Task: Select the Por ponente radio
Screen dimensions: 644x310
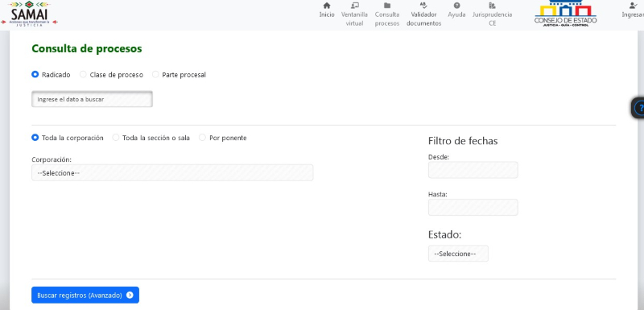Action: pyautogui.click(x=203, y=138)
